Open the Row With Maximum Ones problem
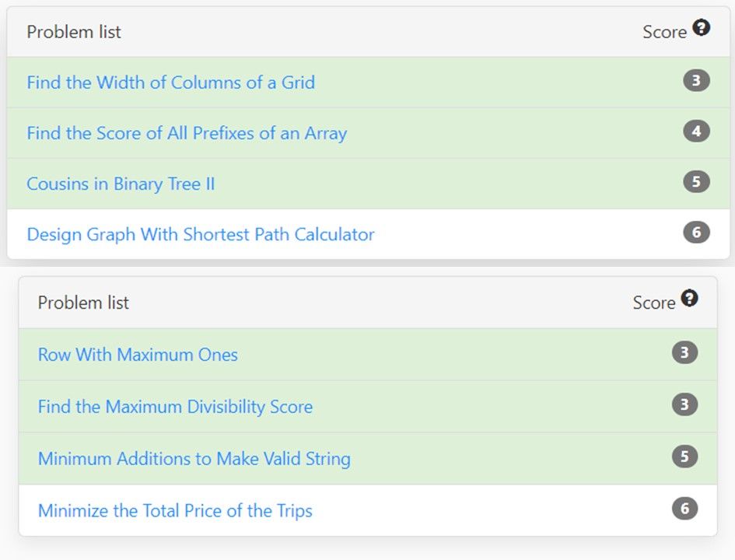This screenshot has height=560, width=735. pos(138,355)
